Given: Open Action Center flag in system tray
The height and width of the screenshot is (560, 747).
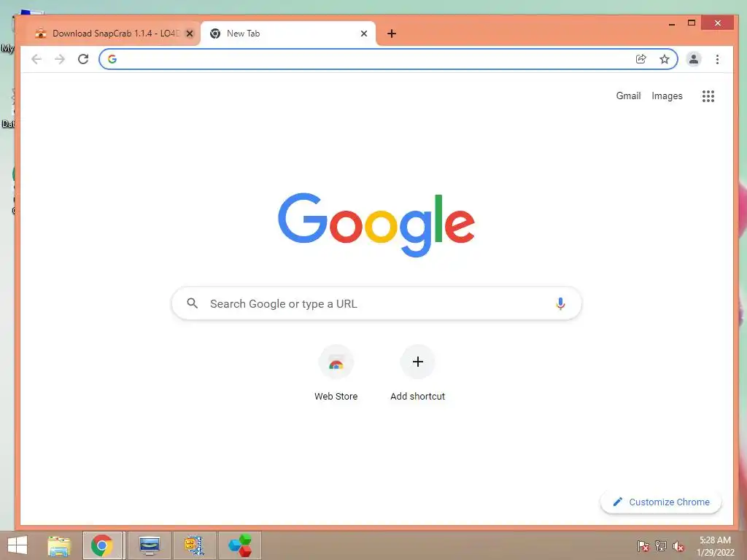Looking at the screenshot, I should click(643, 545).
